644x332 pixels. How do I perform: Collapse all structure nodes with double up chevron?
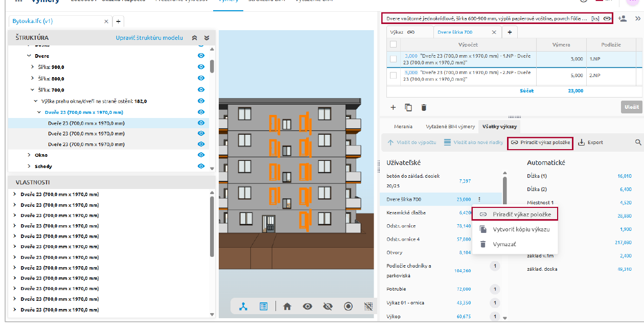click(x=194, y=38)
